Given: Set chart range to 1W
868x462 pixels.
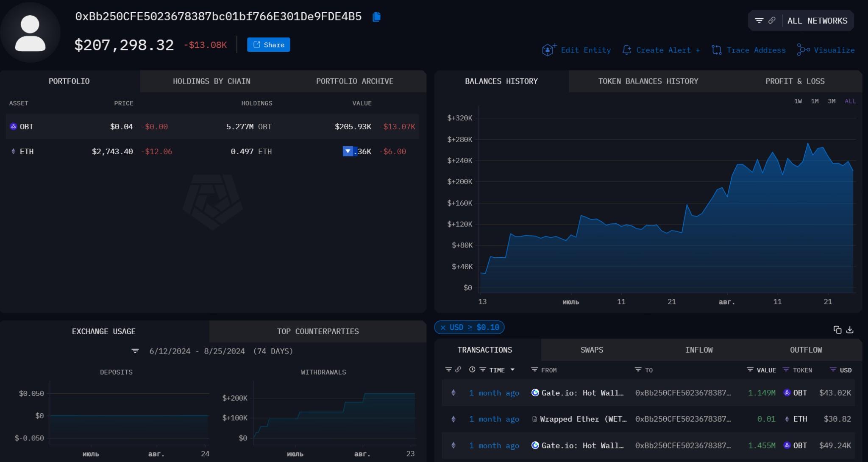Looking at the screenshot, I should pos(798,101).
